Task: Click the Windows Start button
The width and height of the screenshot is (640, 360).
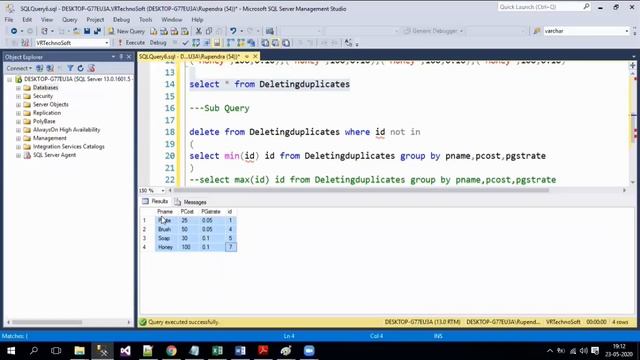Action: click(x=11, y=351)
